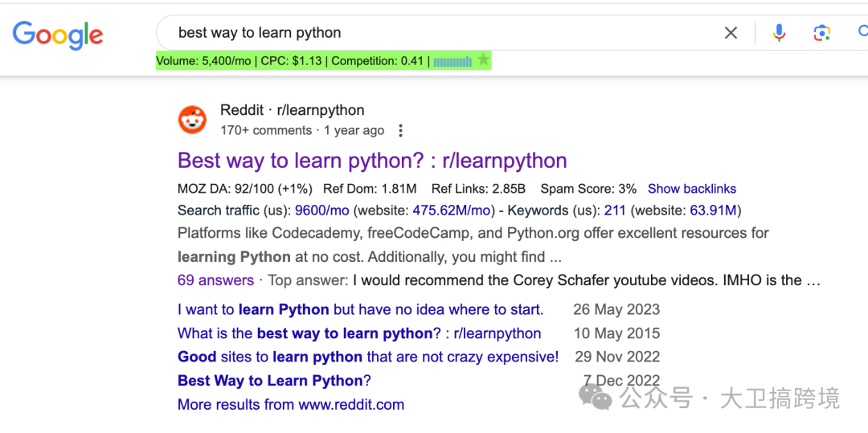The image size is (868, 433).
Task: Clear the search box with X icon
Action: click(x=731, y=33)
